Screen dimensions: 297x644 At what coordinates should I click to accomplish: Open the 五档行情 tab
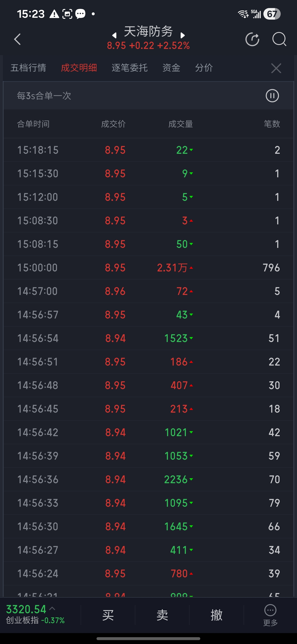pyautogui.click(x=28, y=68)
